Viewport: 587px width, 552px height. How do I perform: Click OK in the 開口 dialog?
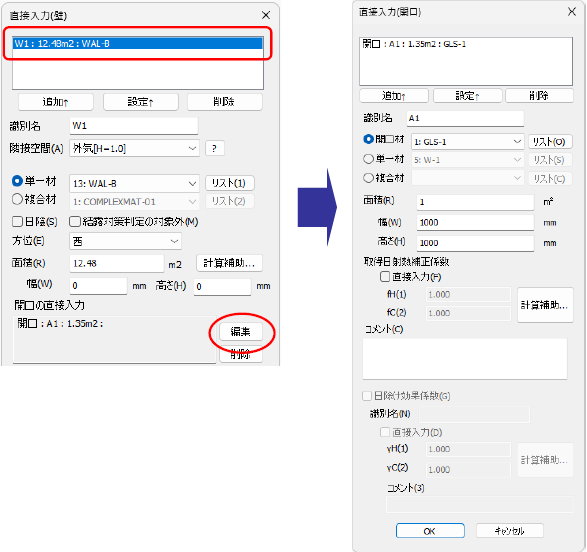[430, 531]
